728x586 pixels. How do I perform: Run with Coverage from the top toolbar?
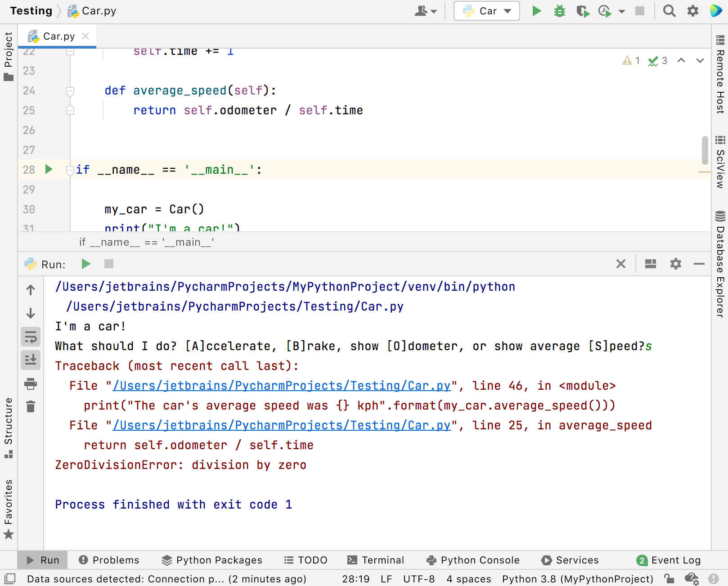click(x=583, y=11)
